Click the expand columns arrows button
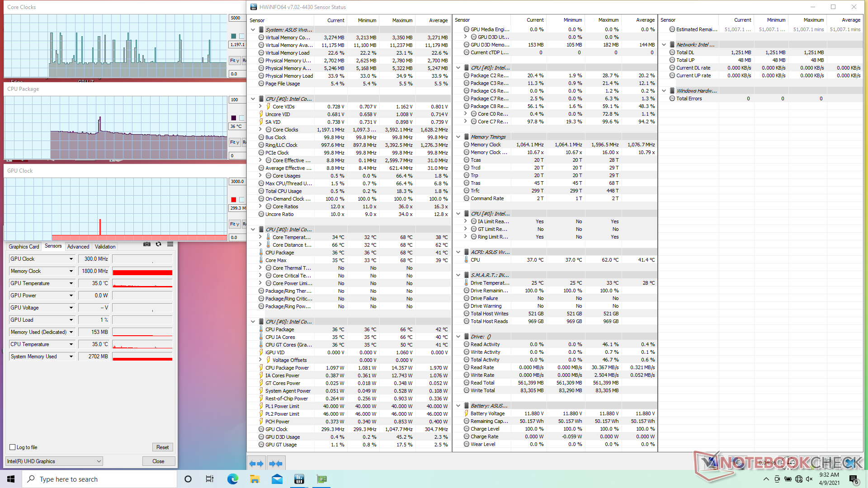Viewport: 868px width, 488px height. (x=256, y=464)
